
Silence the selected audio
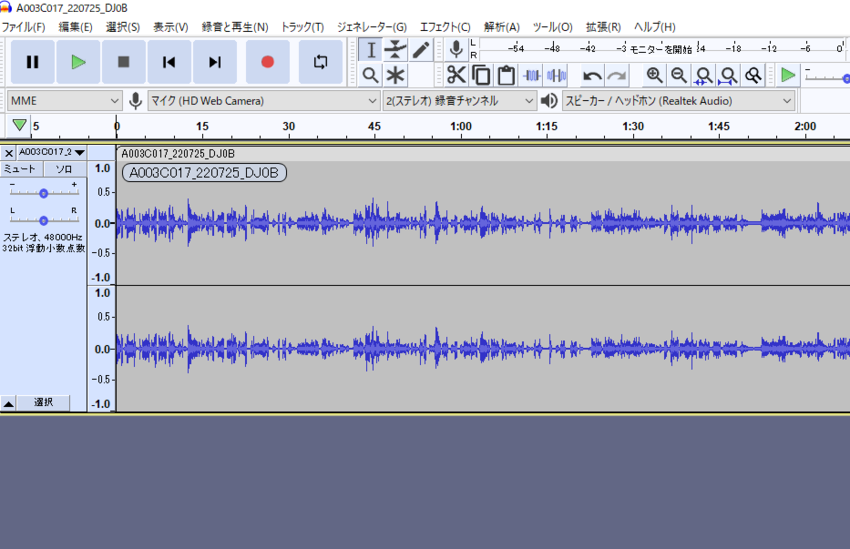tap(556, 75)
